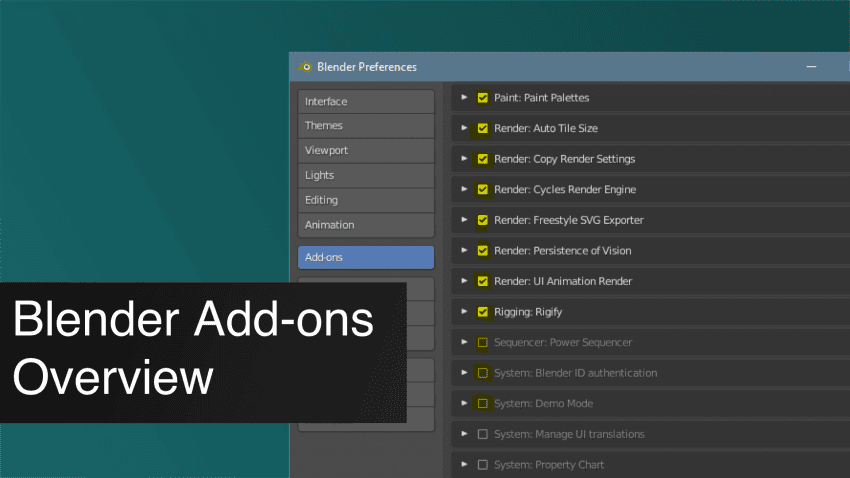Select the Add-ons section
Image resolution: width=850 pixels, height=478 pixels.
[366, 257]
